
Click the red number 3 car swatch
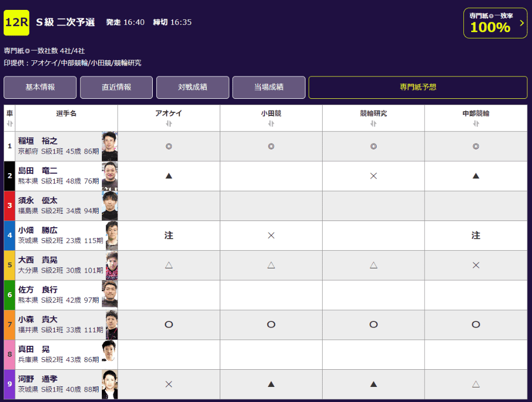click(9, 206)
